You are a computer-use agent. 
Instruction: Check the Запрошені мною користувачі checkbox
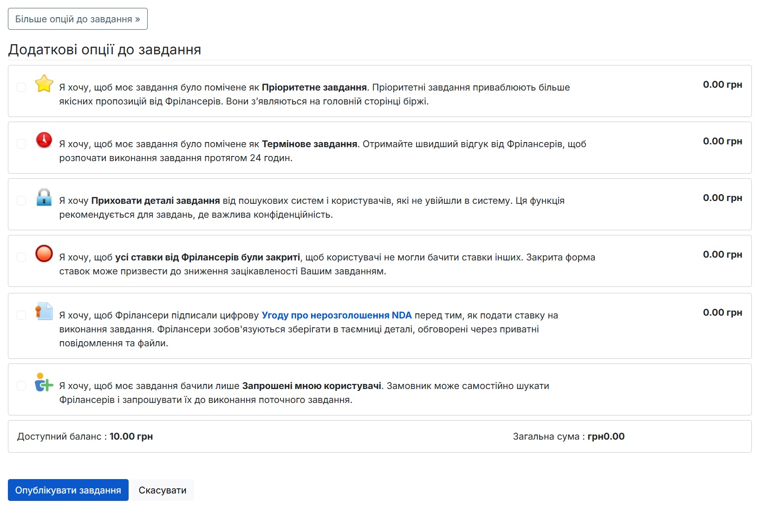[x=21, y=386]
